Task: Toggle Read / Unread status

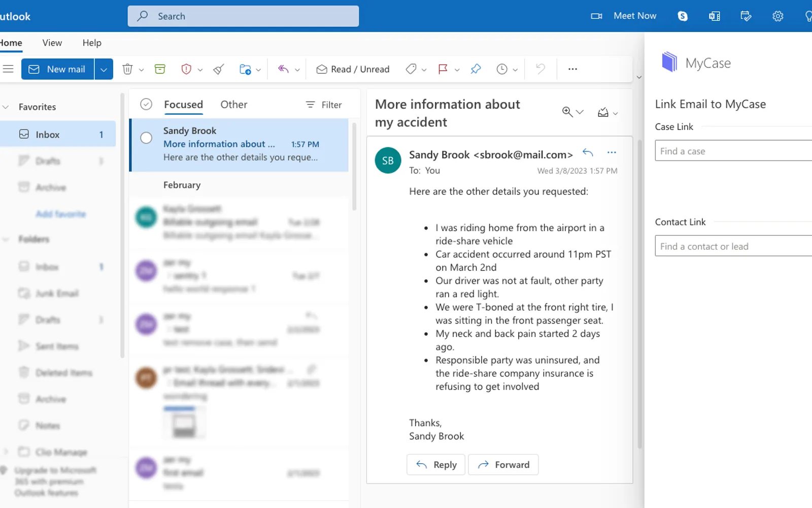Action: 353,69
